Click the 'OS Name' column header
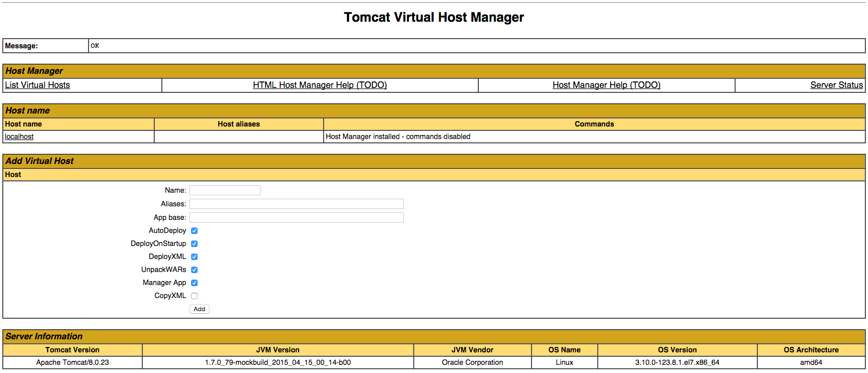 coord(565,350)
